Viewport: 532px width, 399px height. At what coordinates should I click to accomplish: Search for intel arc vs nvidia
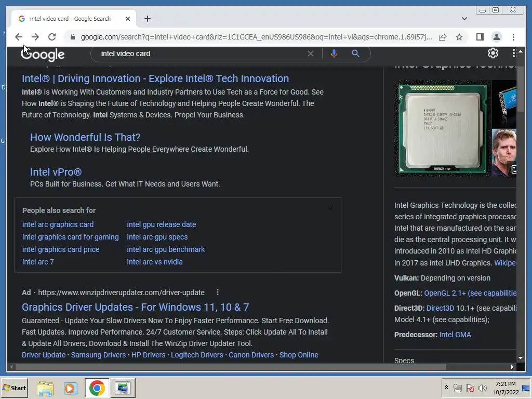coord(155,262)
